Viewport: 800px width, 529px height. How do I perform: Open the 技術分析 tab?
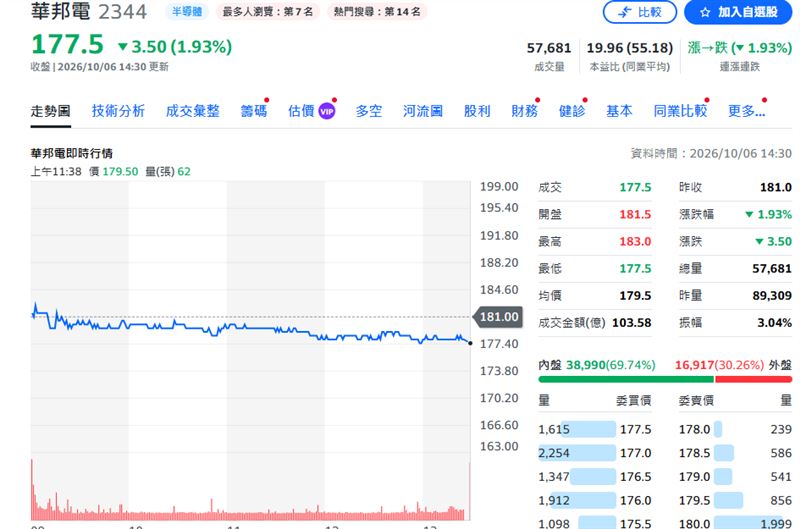(118, 111)
